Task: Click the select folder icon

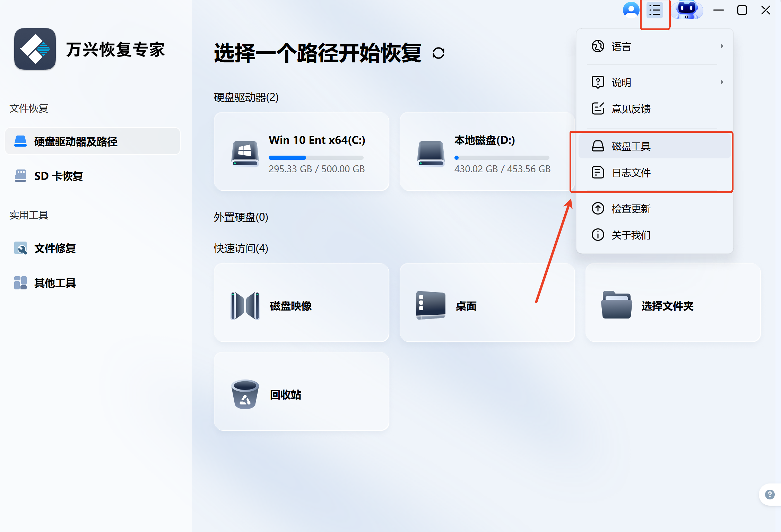Action: click(x=616, y=305)
